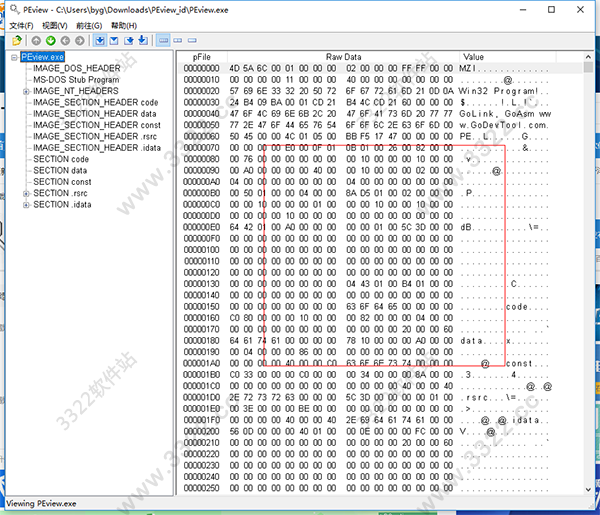Toggle the medium byte-width view button
600x515 pixels.
[x=177, y=40]
